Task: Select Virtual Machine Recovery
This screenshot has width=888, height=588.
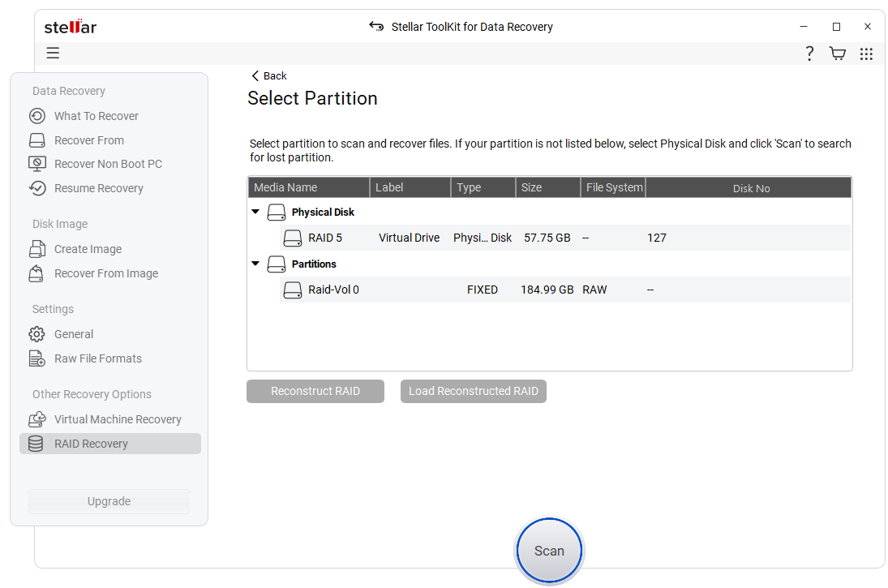Action: point(118,419)
